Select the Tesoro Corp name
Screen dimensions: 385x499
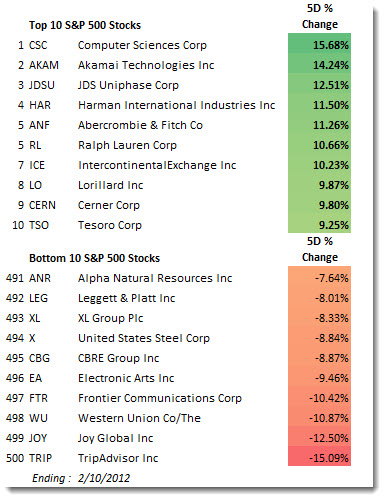pyautogui.click(x=110, y=225)
